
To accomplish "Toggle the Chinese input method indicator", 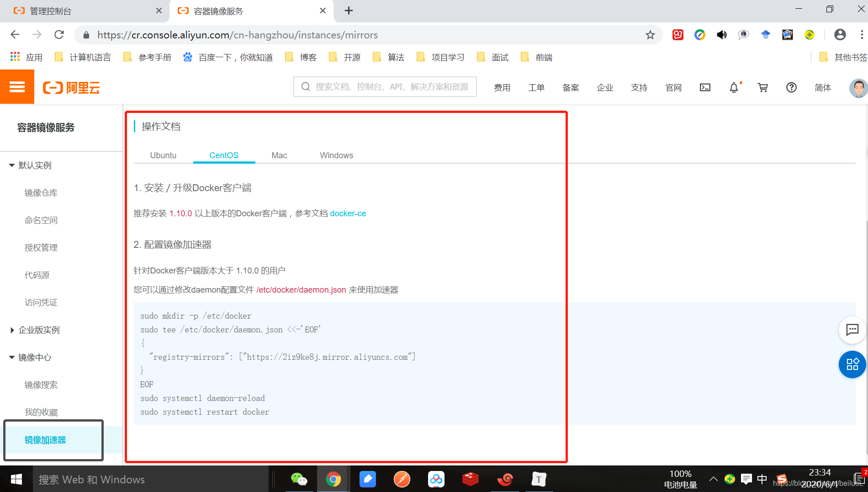I will pyautogui.click(x=762, y=479).
